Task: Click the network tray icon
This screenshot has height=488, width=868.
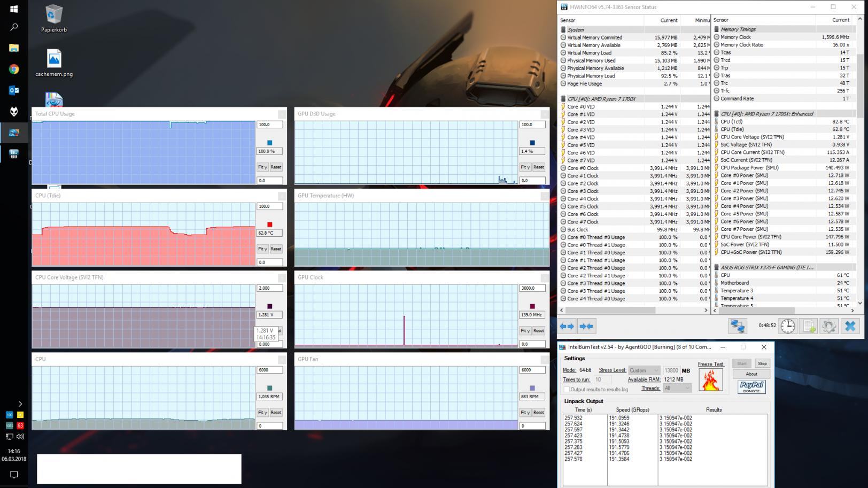Action: pyautogui.click(x=9, y=436)
